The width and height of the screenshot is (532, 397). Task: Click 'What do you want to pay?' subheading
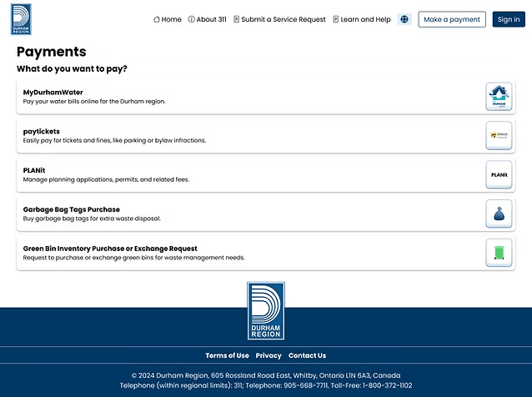(x=72, y=69)
